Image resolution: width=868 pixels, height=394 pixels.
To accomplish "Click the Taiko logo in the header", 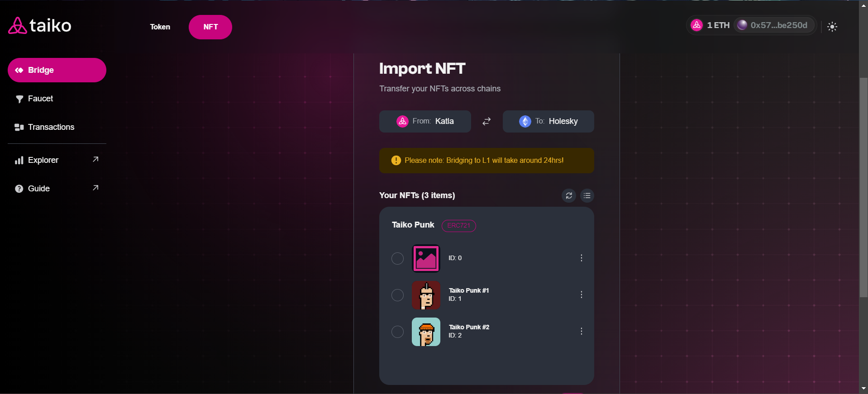I will pos(40,26).
